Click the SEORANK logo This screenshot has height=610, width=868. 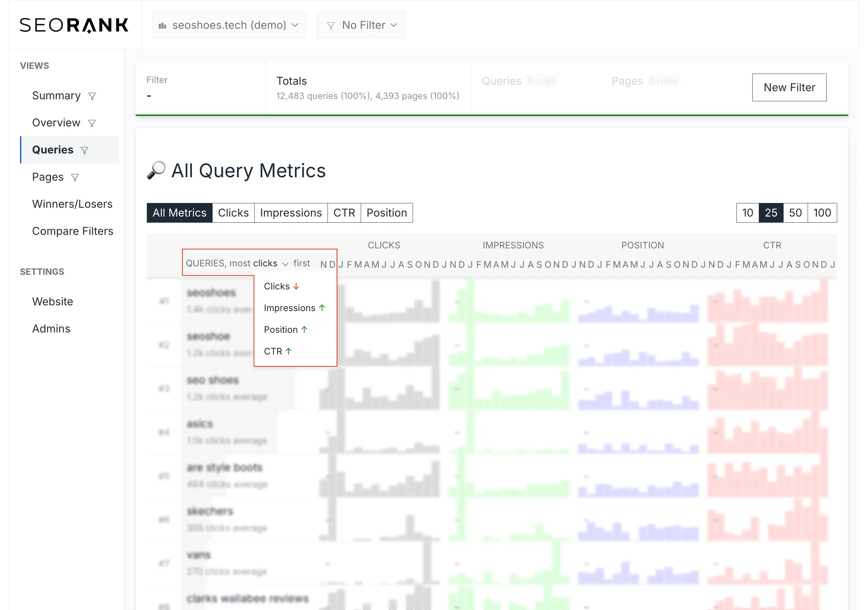74,25
